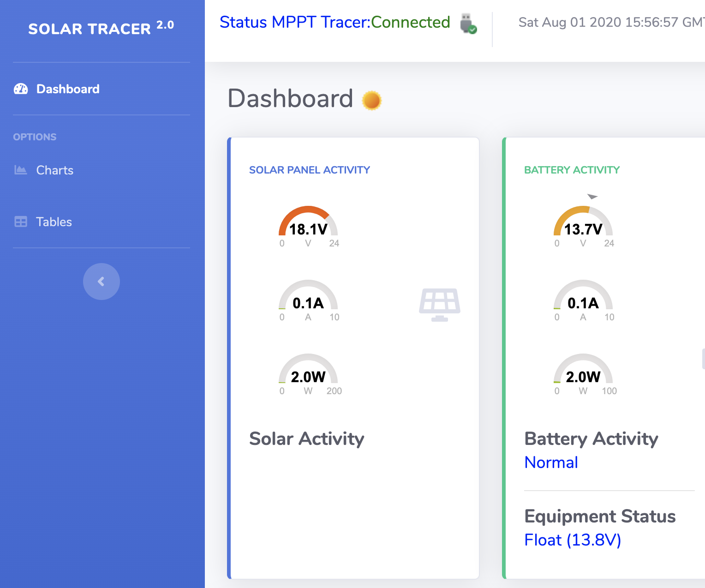Click the arrow above the 13.7V battery gauge

tap(593, 196)
